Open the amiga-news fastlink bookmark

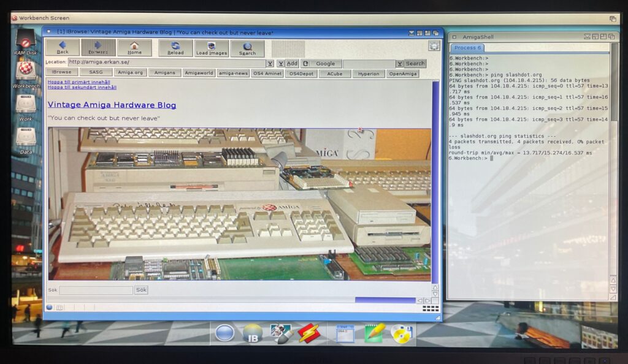point(233,73)
